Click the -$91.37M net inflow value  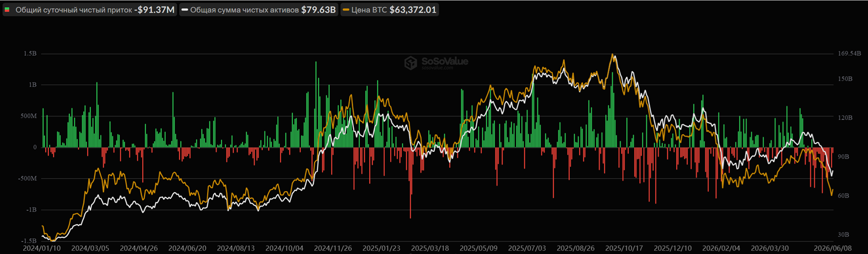click(154, 10)
